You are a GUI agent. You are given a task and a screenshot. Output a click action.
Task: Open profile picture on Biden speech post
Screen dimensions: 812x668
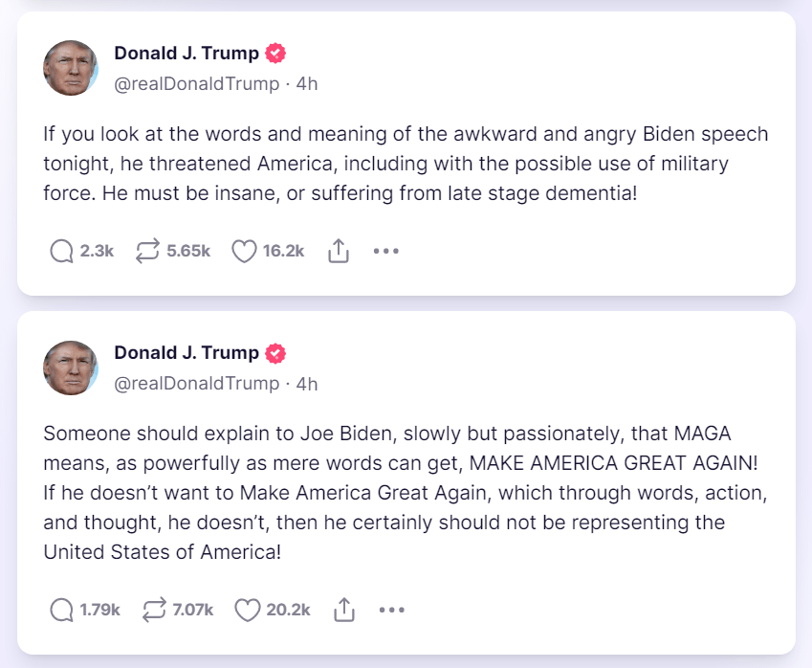71,68
